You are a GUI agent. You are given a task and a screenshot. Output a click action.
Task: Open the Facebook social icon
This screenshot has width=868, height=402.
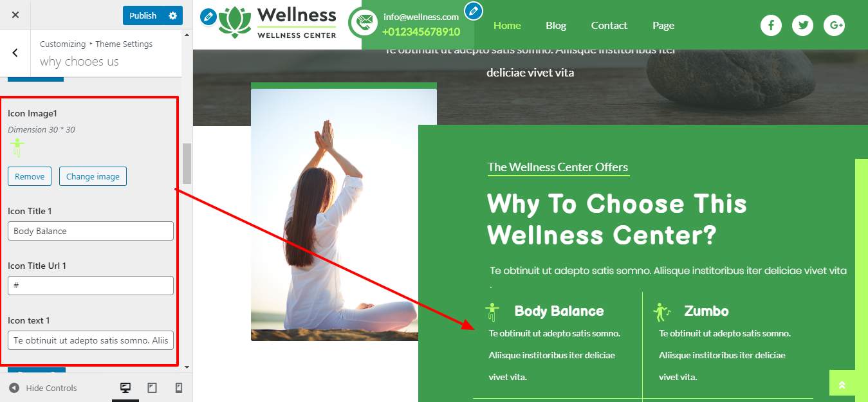click(771, 25)
